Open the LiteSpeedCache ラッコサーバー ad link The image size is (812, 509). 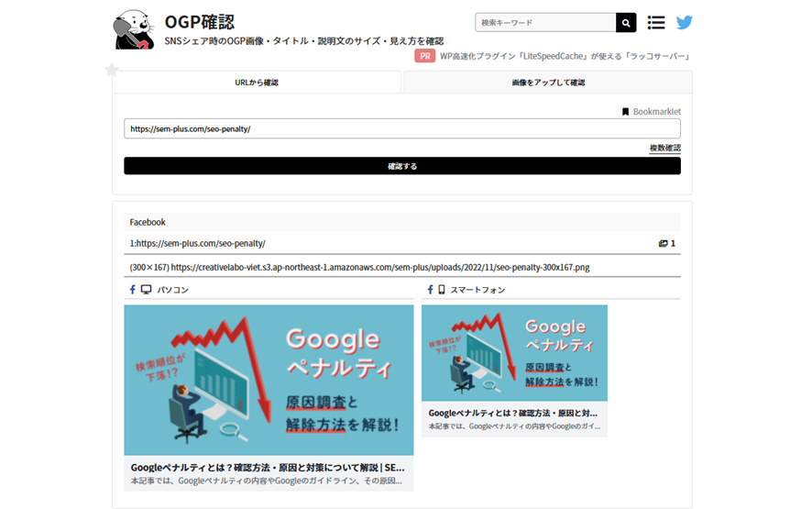point(566,56)
